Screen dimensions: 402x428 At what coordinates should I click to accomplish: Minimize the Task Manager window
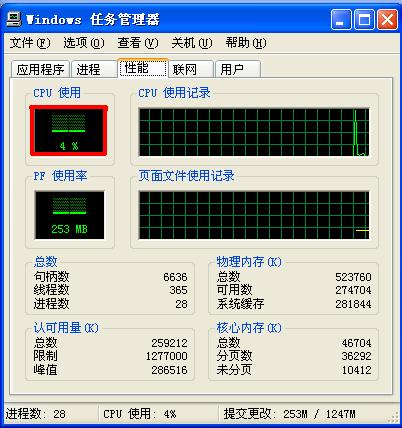coord(341,20)
